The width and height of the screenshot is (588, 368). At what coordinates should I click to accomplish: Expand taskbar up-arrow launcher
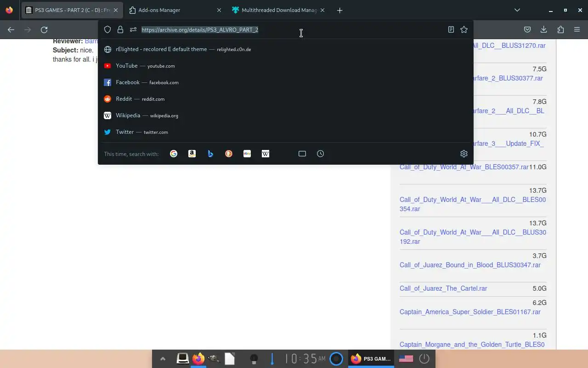pyautogui.click(x=163, y=359)
